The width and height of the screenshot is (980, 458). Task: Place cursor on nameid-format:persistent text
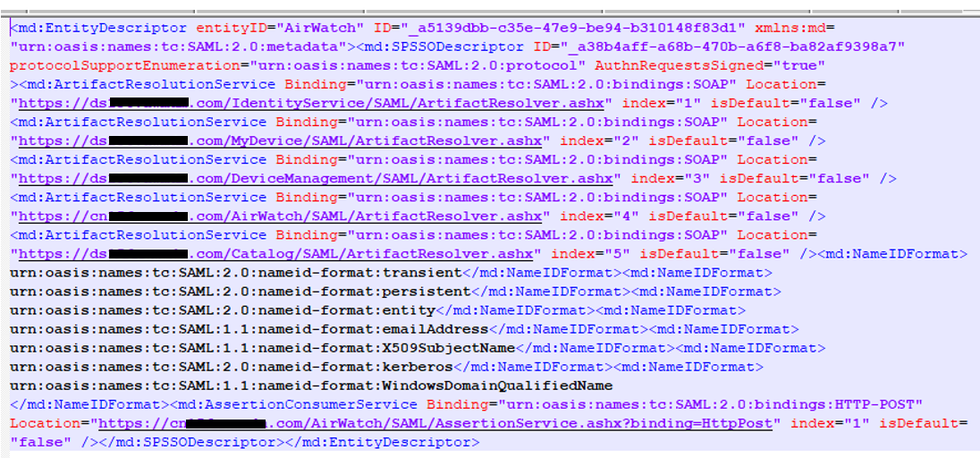(240, 292)
